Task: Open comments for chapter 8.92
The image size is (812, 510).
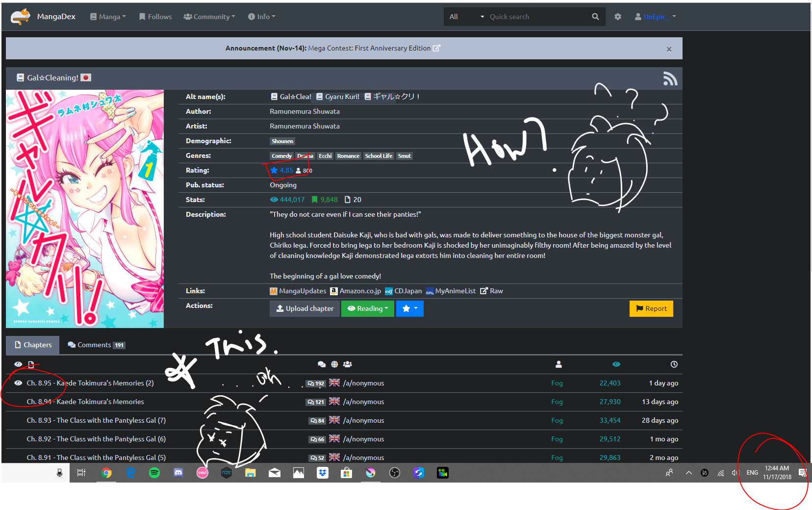Action: point(318,439)
